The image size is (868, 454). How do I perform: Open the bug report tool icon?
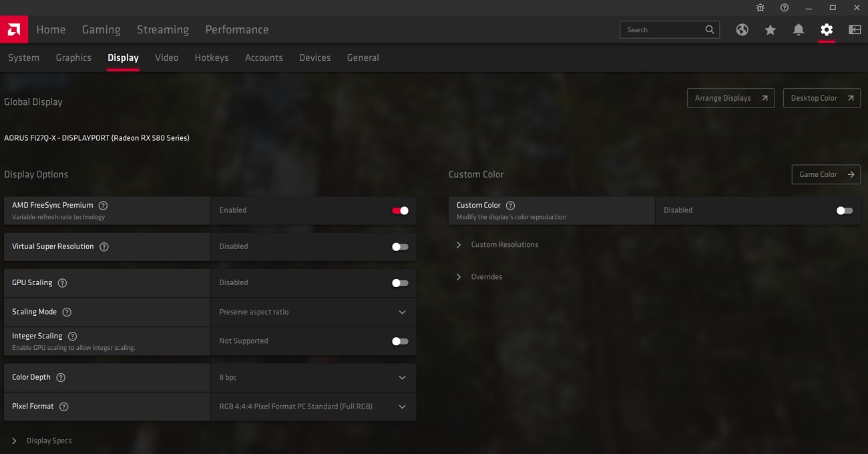pos(761,7)
